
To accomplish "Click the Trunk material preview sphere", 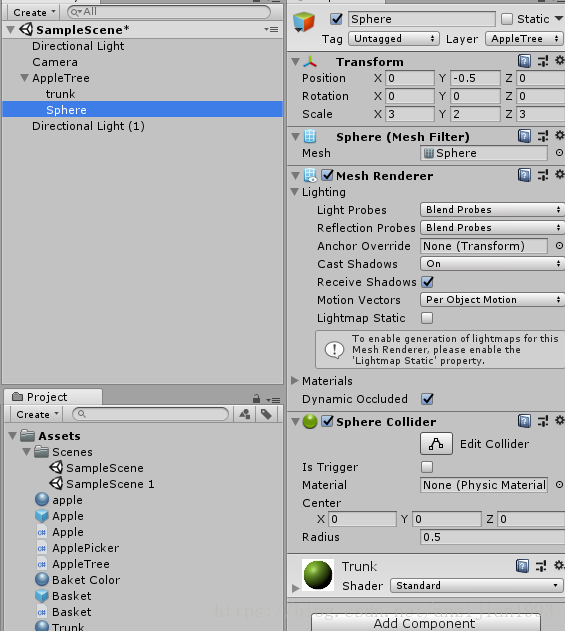I will [318, 575].
